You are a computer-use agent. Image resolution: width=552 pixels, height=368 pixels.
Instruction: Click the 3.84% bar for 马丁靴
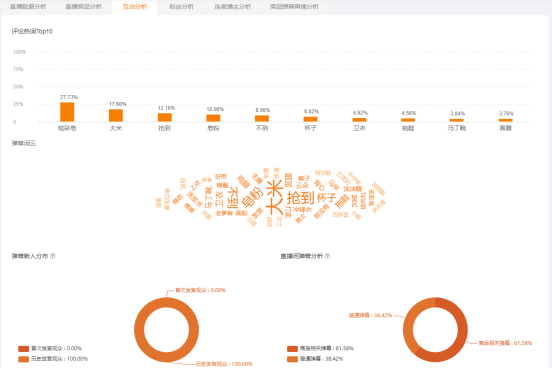(457, 120)
